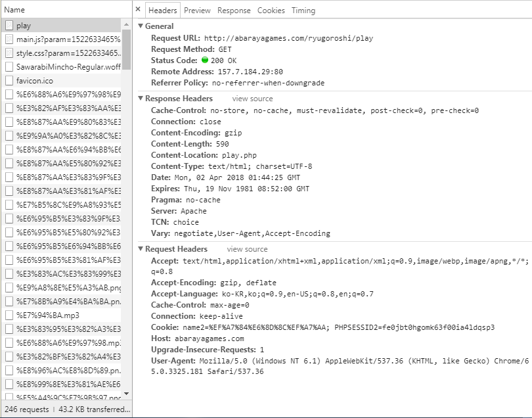Collapse the General section

[141, 26]
